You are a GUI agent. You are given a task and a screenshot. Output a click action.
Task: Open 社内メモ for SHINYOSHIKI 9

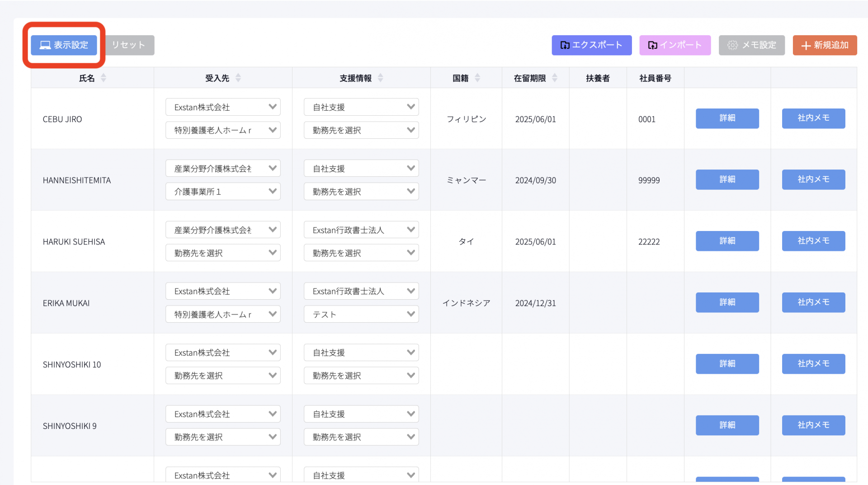point(813,425)
